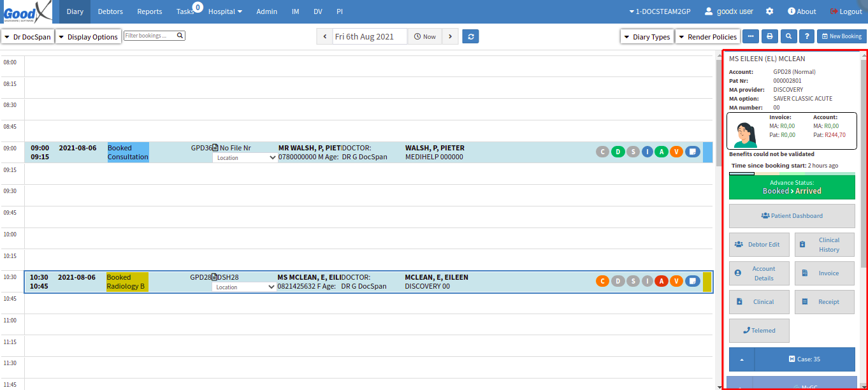Image resolution: width=868 pixels, height=390 pixels.
Task: Click the question mark help button
Action: 807,37
